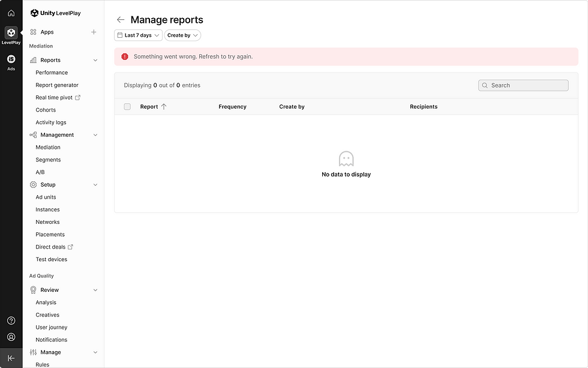Click the Management nodes icon

(x=33, y=134)
